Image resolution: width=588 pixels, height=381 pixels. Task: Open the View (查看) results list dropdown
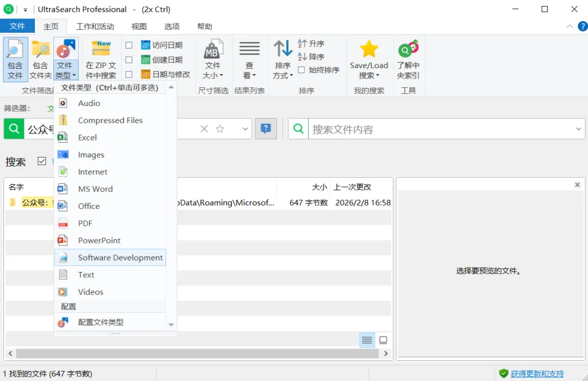coord(249,59)
